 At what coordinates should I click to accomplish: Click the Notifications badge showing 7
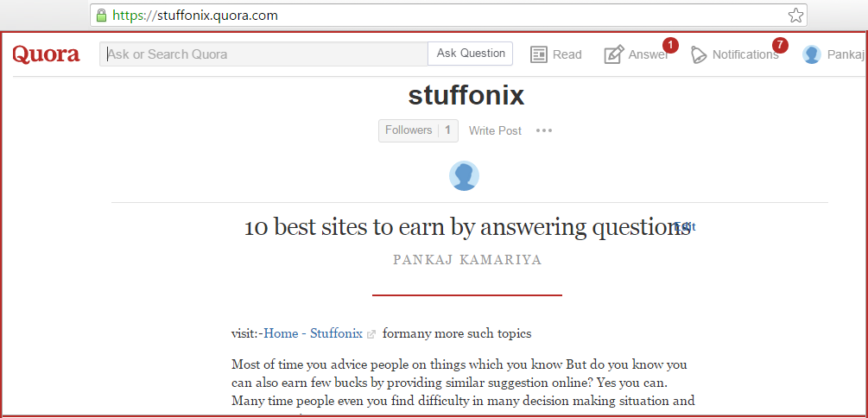(780, 45)
